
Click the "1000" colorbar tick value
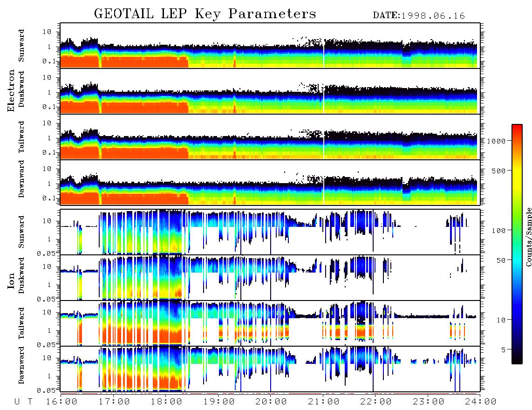pos(497,141)
